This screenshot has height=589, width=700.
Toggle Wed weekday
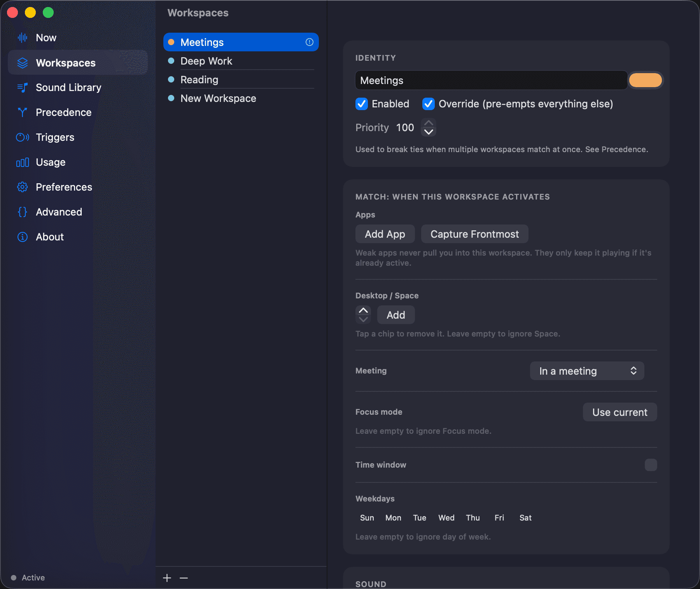(x=446, y=518)
